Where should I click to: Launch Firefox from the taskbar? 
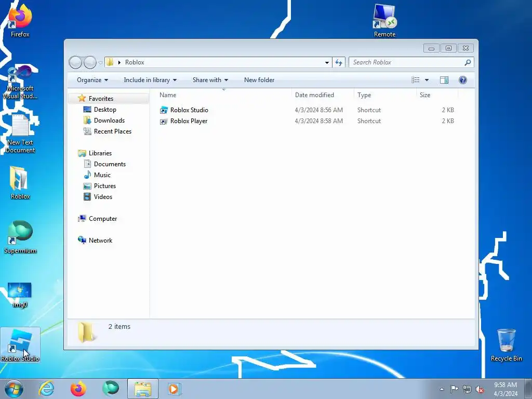pos(78,389)
